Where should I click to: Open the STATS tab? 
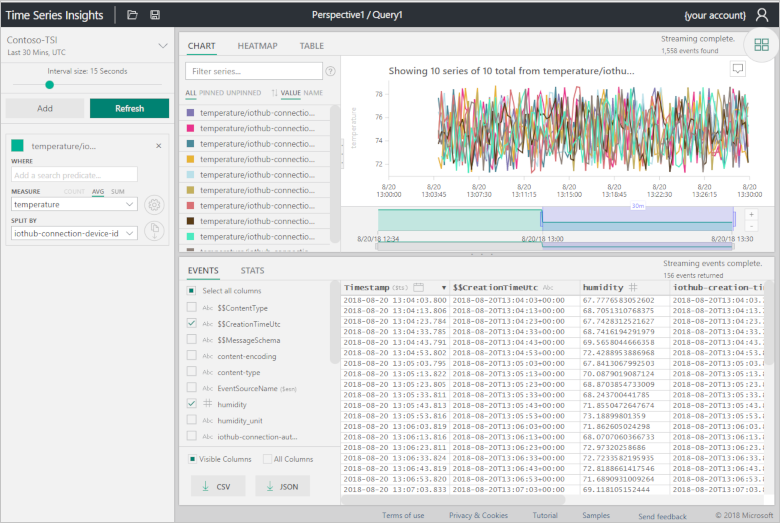coord(252,271)
